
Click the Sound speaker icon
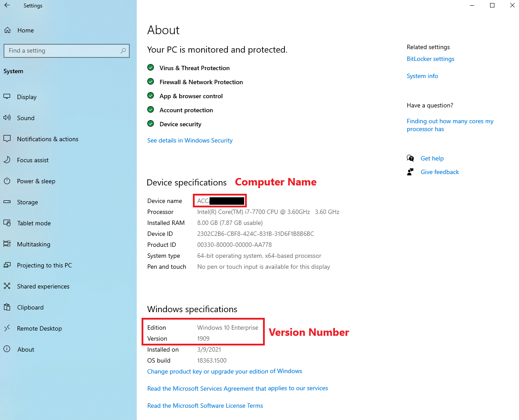tap(7, 118)
